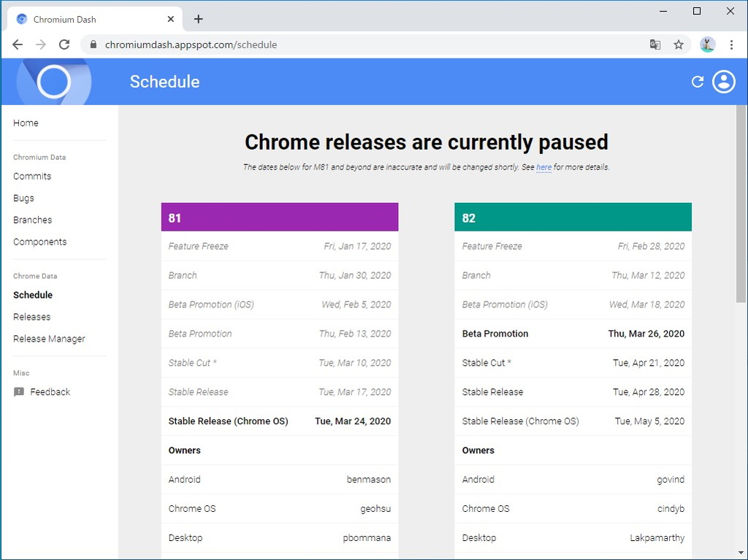The height and width of the screenshot is (560, 748).
Task: Open Google Translate icon in the address bar
Action: point(655,45)
